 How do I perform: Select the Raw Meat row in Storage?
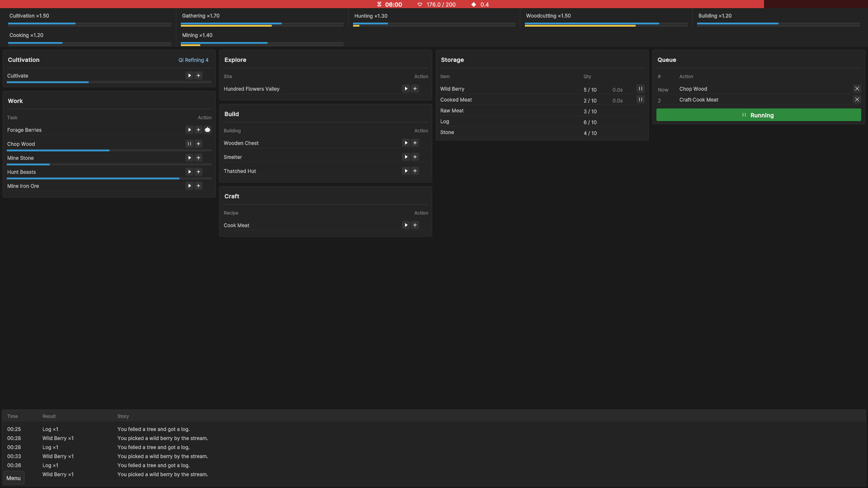click(542, 111)
